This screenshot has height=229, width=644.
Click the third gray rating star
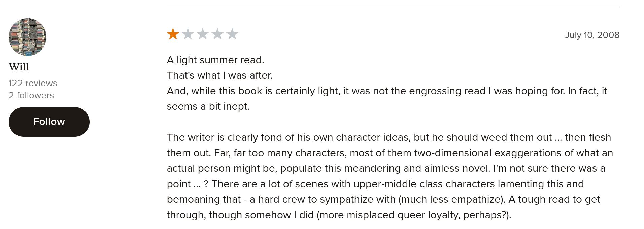click(203, 34)
